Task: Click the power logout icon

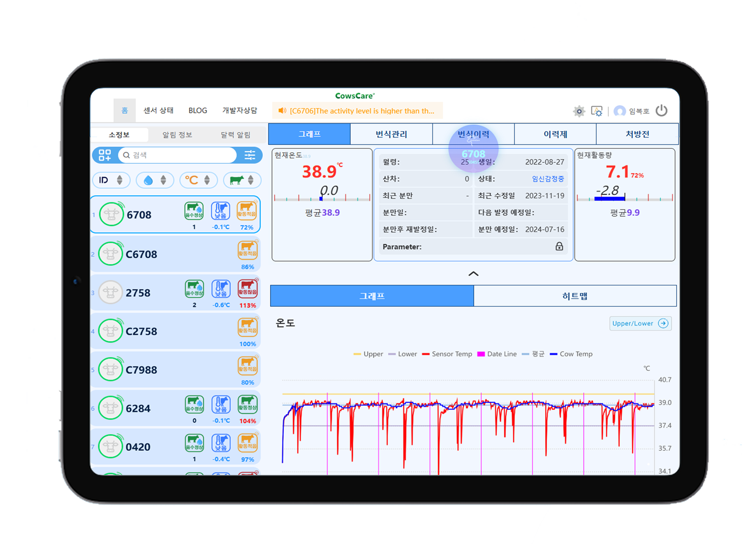Action: click(x=661, y=111)
